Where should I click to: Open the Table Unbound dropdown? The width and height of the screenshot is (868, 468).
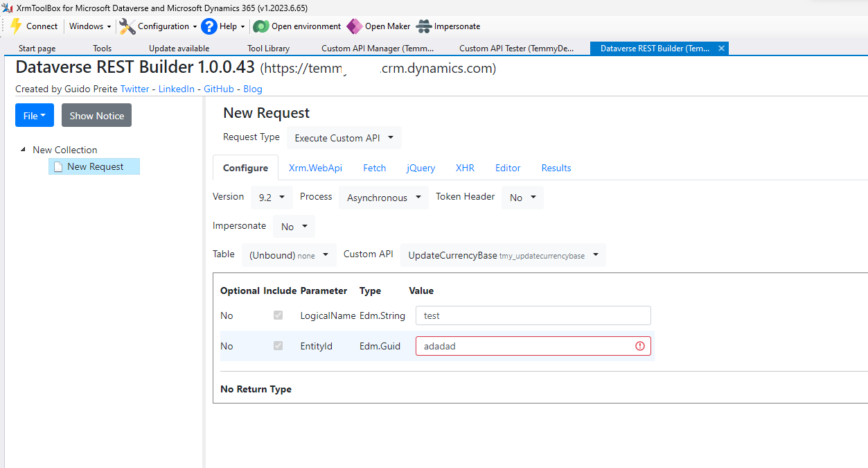(x=289, y=255)
